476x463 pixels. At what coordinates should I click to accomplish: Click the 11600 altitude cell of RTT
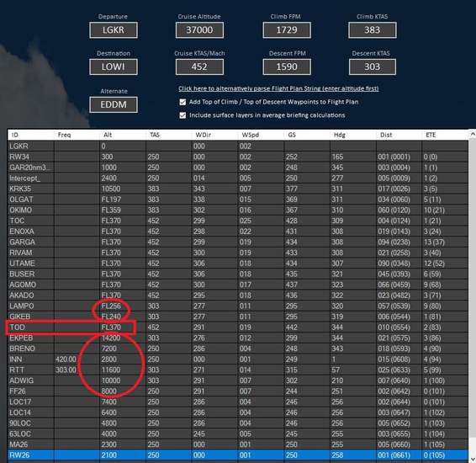pos(123,370)
